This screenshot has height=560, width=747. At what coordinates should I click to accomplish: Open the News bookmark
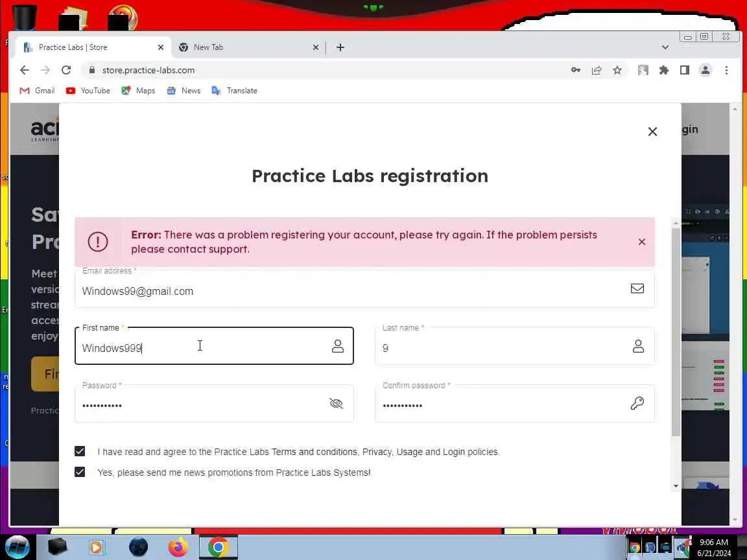[x=184, y=91]
